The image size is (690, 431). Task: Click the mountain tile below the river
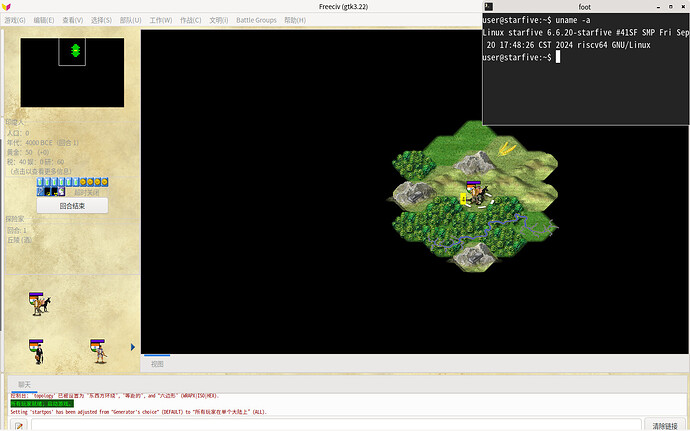(x=474, y=255)
